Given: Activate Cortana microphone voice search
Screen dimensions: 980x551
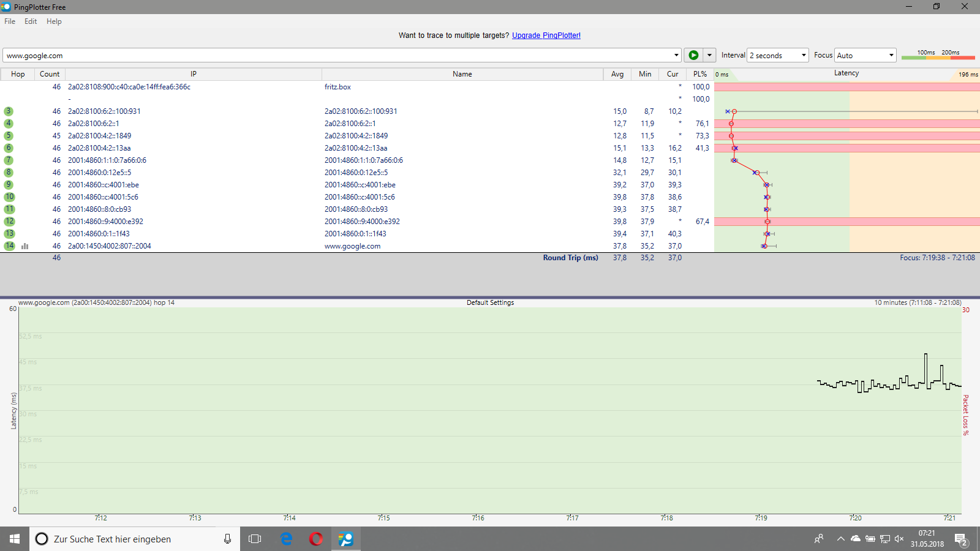Looking at the screenshot, I should [x=227, y=539].
